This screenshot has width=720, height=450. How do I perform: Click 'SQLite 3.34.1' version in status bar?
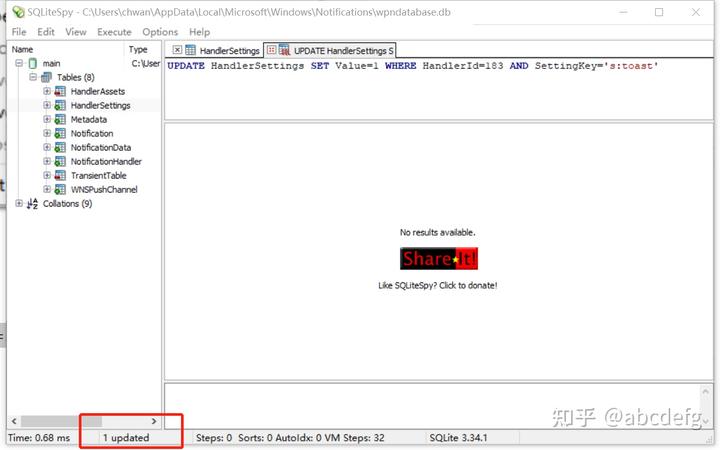click(x=458, y=438)
